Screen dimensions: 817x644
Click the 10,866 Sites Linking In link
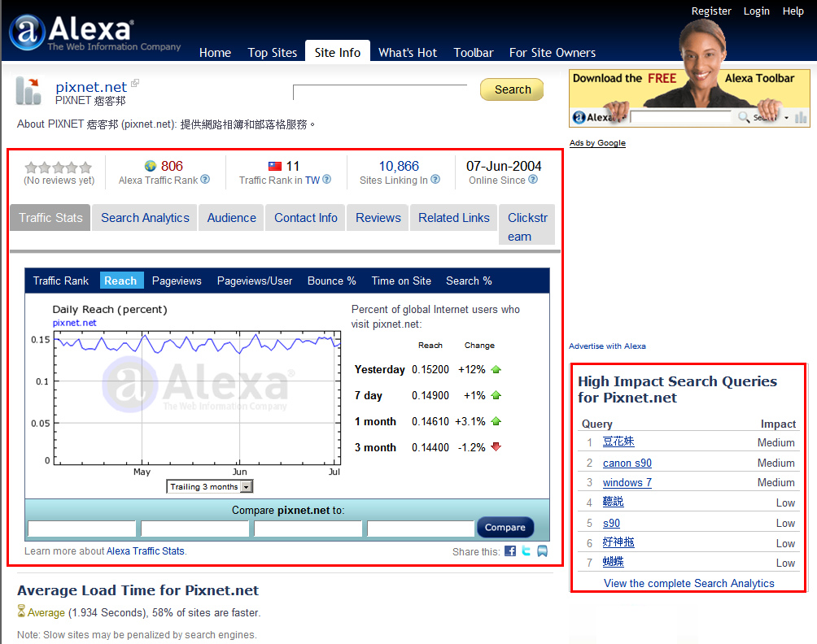pyautogui.click(x=399, y=166)
